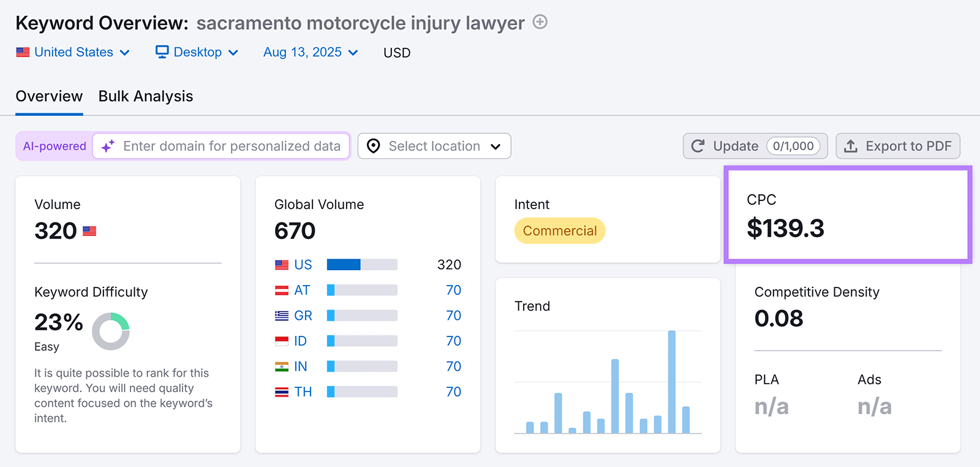Expand the Desktop device dropdown

[x=197, y=53]
